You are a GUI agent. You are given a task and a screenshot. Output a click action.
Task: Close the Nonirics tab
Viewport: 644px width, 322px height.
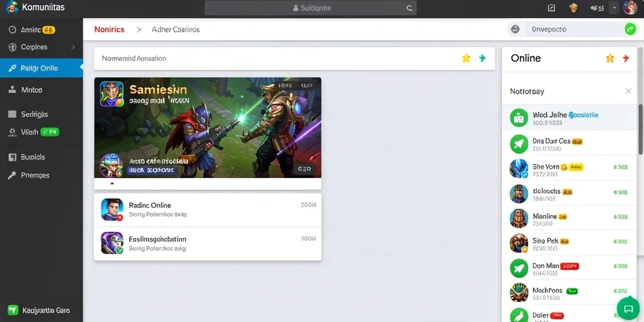click(x=139, y=30)
